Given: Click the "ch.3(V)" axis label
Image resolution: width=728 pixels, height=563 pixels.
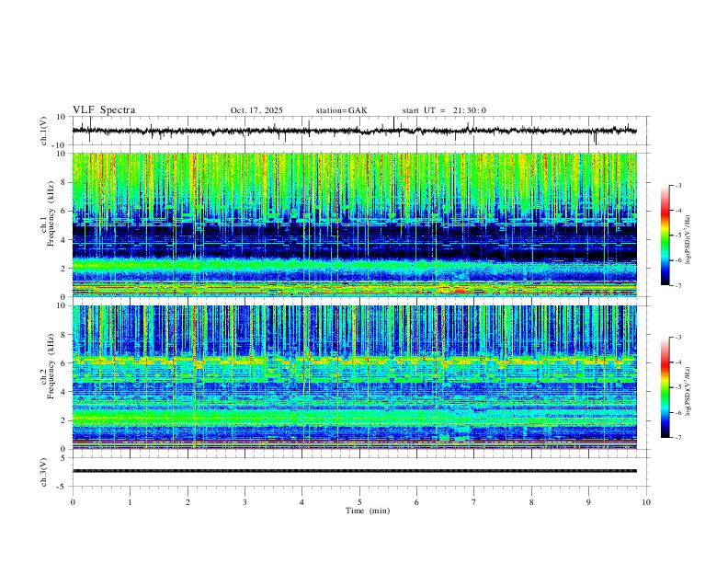Looking at the screenshot, I should pos(44,472).
